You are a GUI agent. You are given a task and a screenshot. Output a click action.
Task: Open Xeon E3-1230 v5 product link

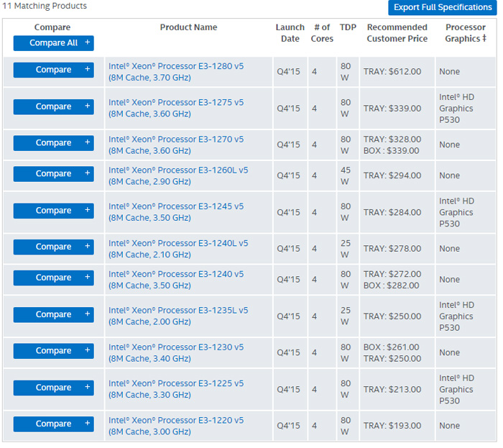pos(176,353)
